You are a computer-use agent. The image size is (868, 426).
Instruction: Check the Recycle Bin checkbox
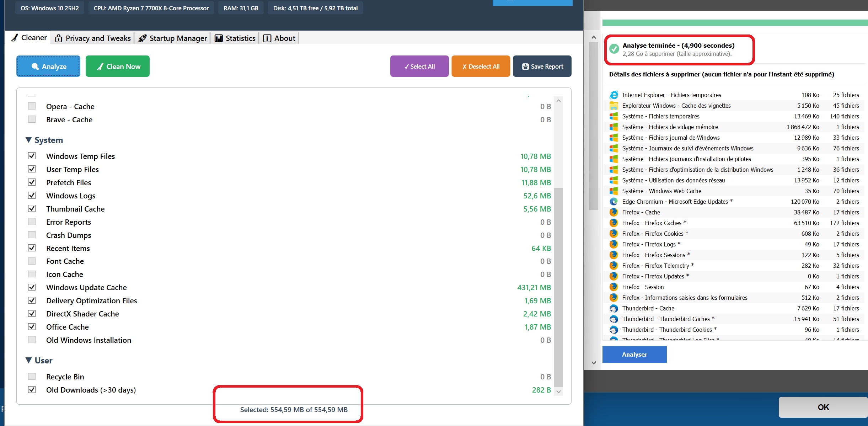coord(32,376)
